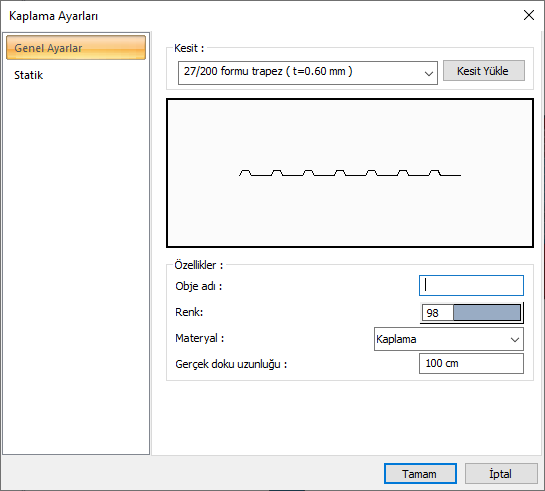Expand the Materyal dropdown arrow
Viewport: 545px width, 491px height.
click(515, 339)
